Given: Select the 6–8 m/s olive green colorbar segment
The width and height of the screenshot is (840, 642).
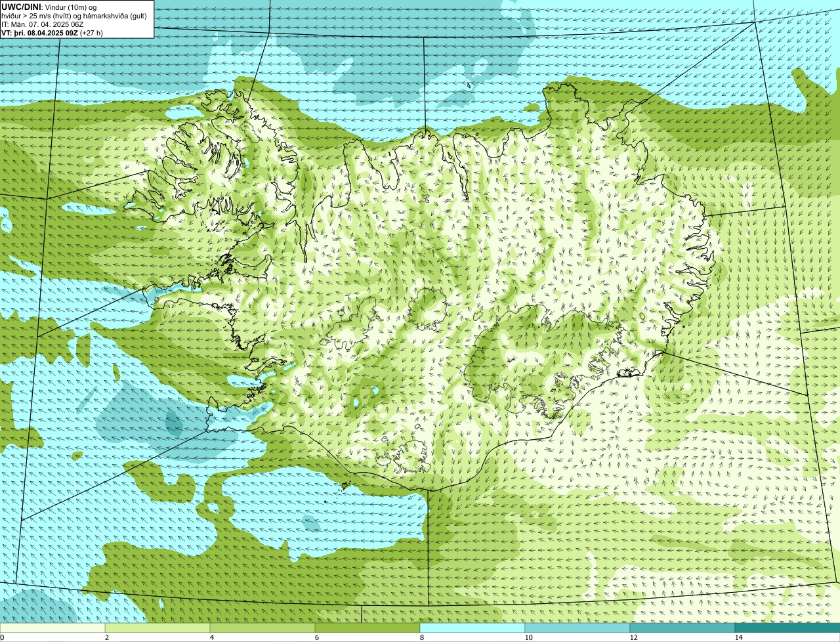Looking at the screenshot, I should pos(367,628).
